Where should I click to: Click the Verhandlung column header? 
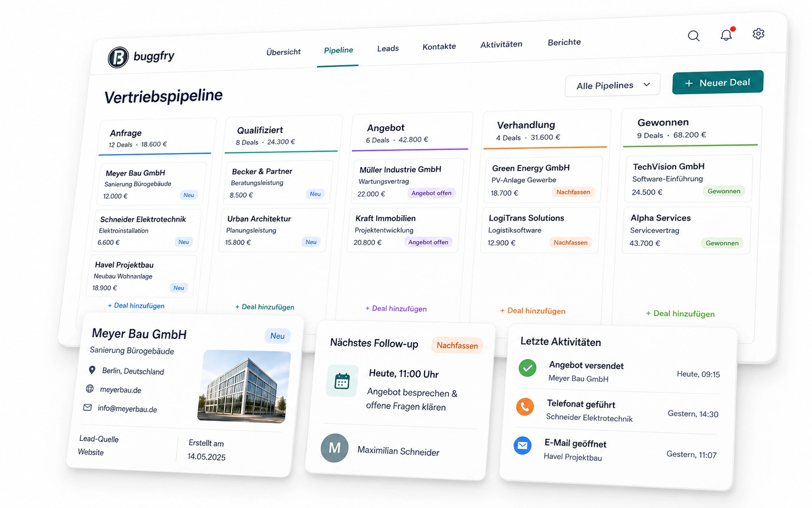(x=546, y=130)
